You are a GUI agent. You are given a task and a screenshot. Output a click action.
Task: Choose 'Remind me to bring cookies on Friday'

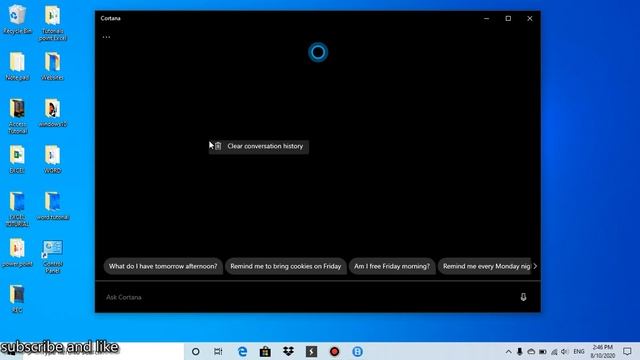(286, 266)
